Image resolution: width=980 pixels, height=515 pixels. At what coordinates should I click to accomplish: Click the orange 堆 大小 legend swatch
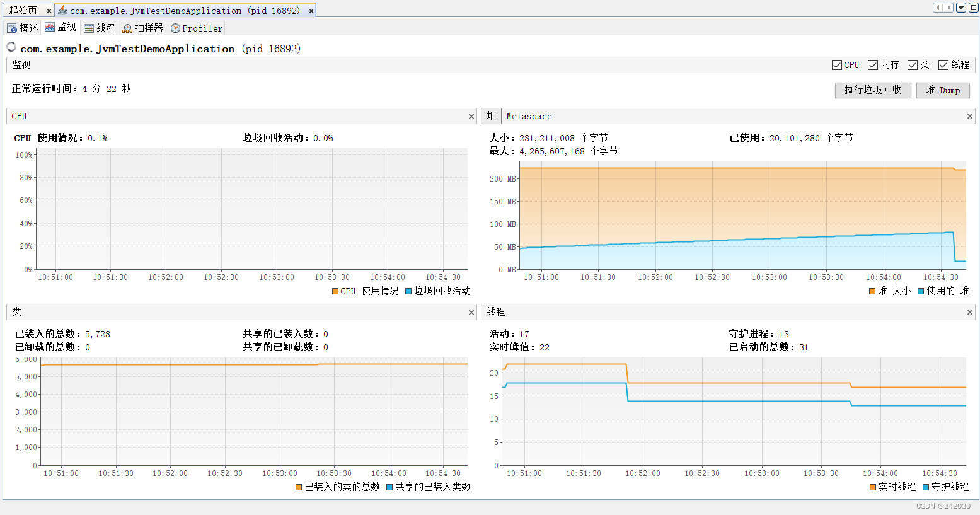872,291
